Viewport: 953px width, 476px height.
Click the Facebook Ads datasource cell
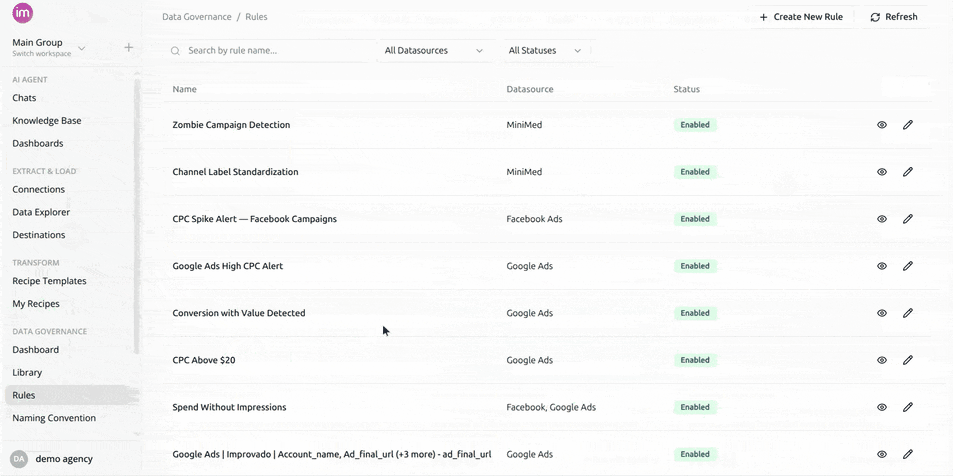point(534,219)
